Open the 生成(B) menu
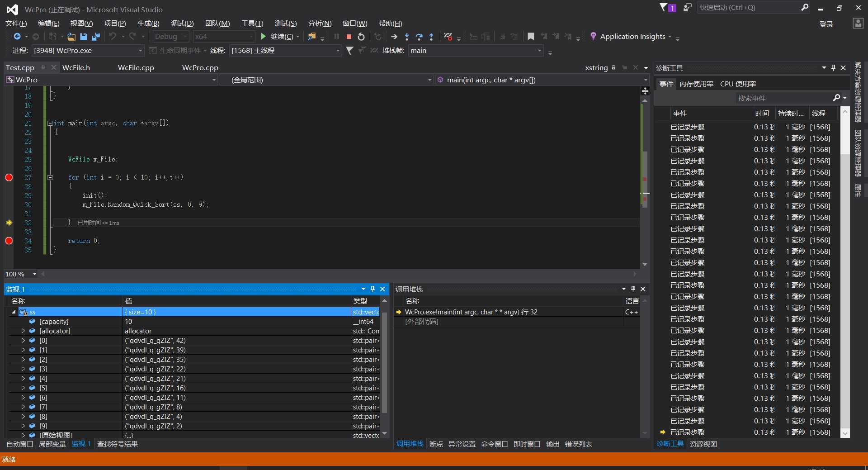Image resolution: width=868 pixels, height=470 pixels. (x=148, y=24)
